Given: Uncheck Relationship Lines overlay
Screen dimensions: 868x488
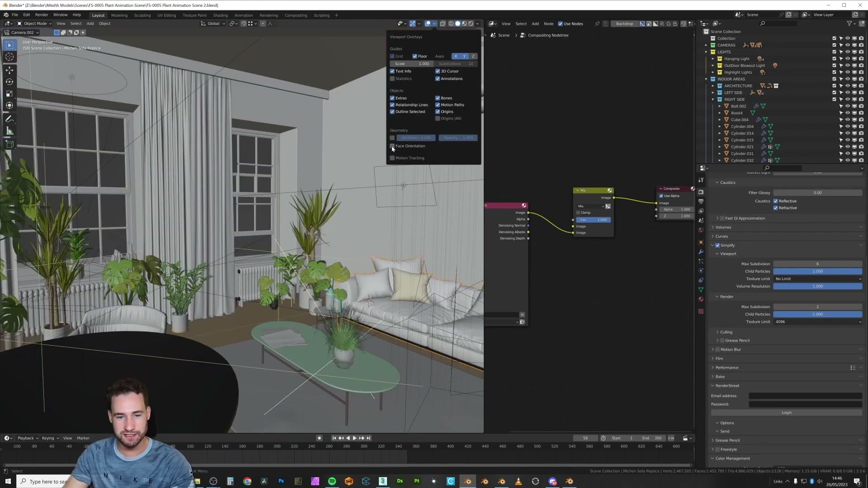Looking at the screenshot, I should coord(392,105).
